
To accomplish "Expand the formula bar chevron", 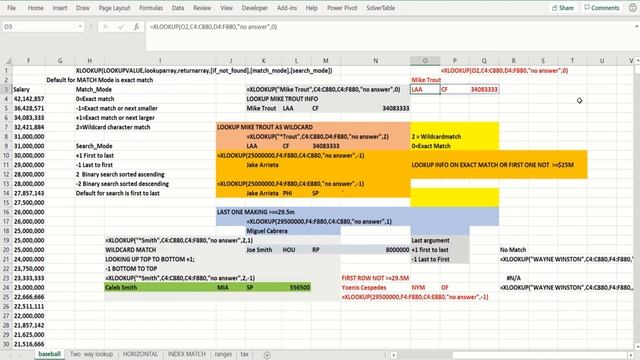I will (636, 27).
